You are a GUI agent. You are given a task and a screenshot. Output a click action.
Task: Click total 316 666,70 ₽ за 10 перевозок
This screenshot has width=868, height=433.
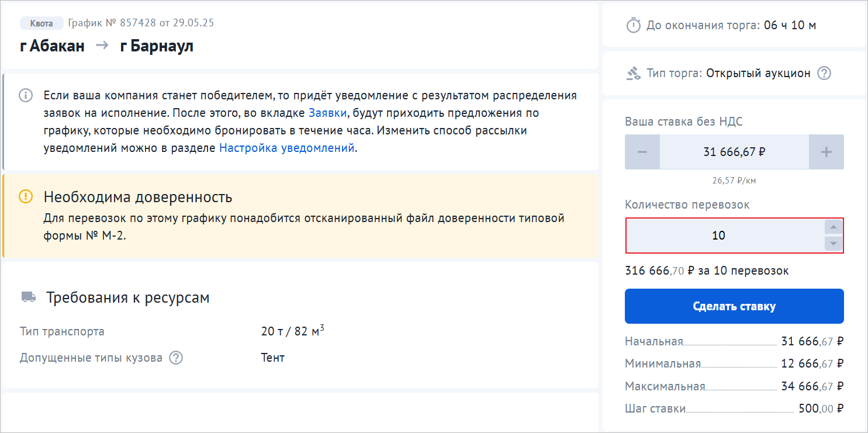tap(707, 271)
